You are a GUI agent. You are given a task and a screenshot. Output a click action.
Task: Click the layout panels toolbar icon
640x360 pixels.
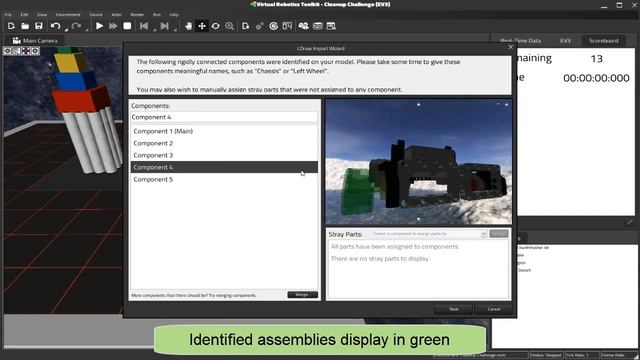pyautogui.click(x=287, y=26)
